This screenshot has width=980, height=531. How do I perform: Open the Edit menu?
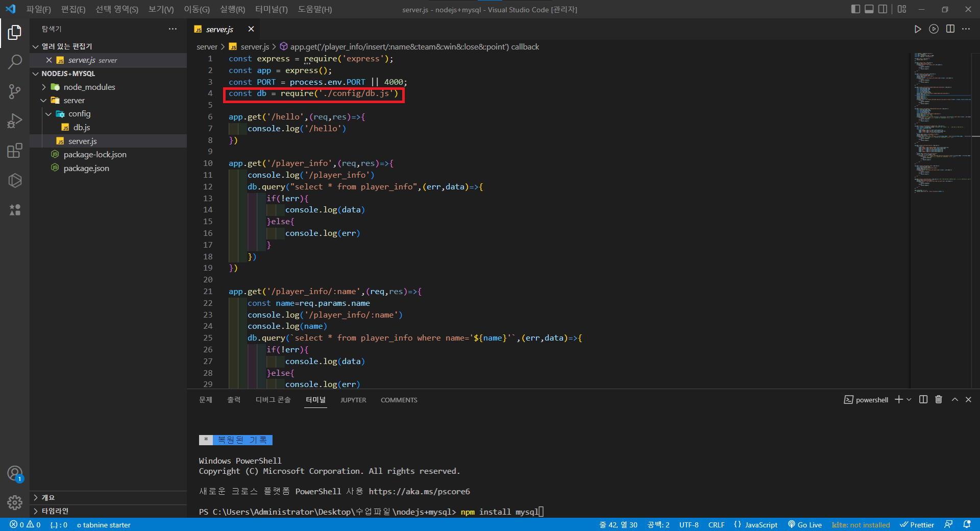(x=73, y=9)
